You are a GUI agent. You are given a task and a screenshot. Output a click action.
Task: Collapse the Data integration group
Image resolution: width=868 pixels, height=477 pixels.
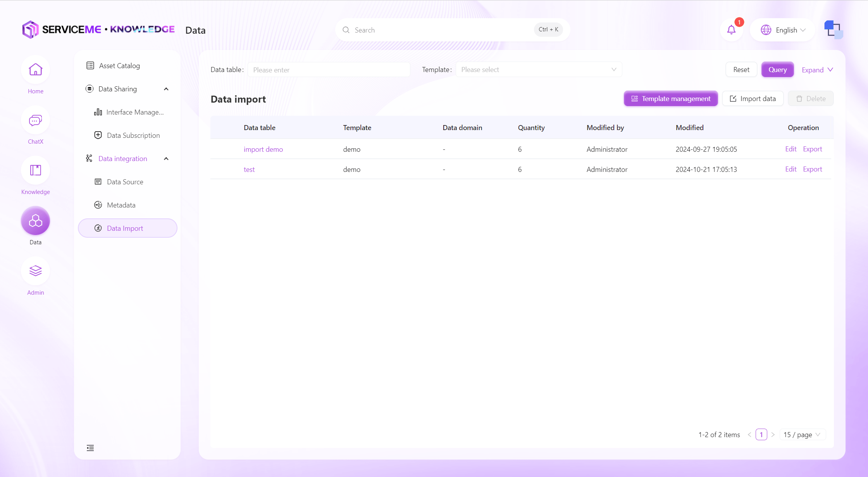click(x=166, y=159)
